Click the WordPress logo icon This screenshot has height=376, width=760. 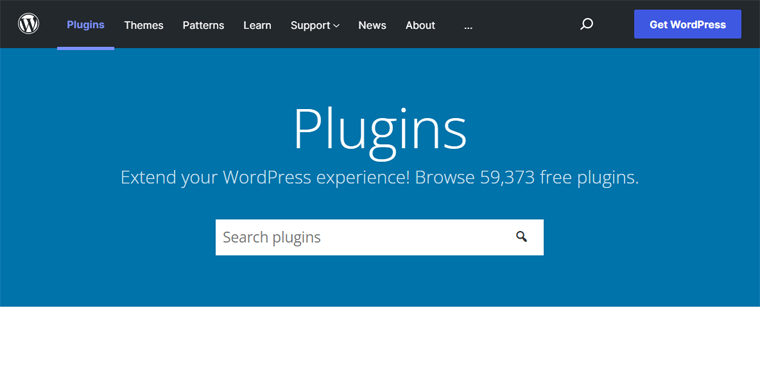click(x=29, y=24)
